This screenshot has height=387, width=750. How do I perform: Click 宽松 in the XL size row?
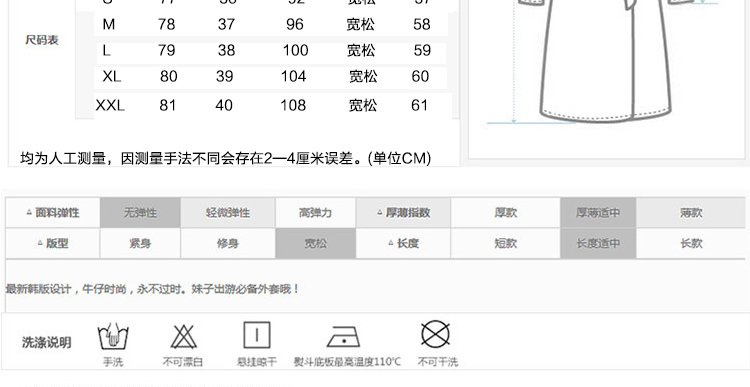coord(363,76)
